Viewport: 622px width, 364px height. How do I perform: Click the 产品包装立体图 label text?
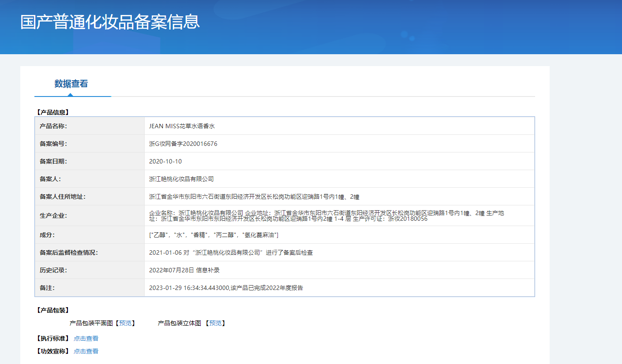pos(180,323)
